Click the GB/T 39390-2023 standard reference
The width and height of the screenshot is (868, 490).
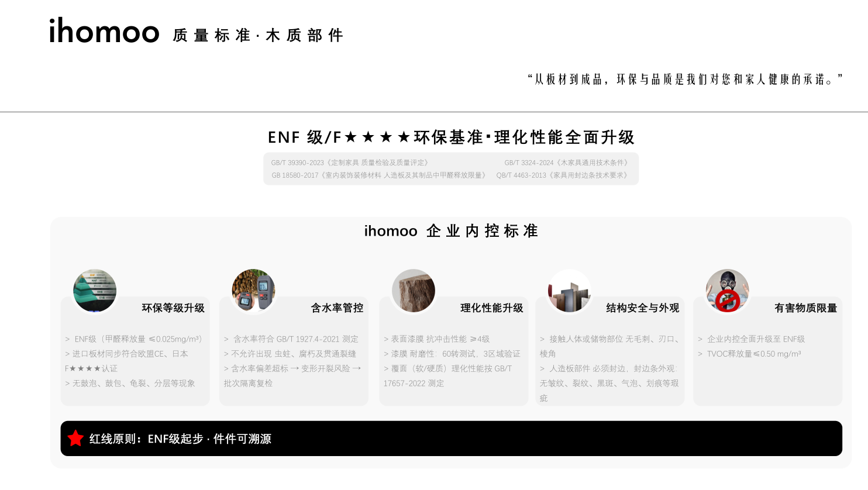click(x=350, y=163)
